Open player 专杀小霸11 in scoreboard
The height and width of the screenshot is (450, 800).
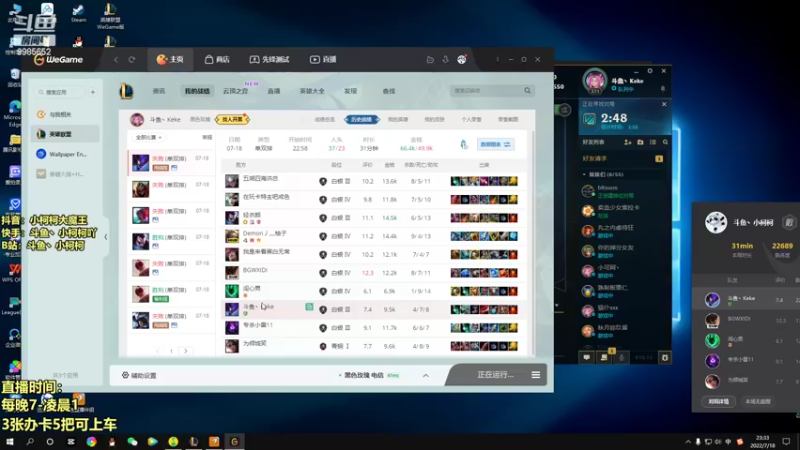[258, 325]
